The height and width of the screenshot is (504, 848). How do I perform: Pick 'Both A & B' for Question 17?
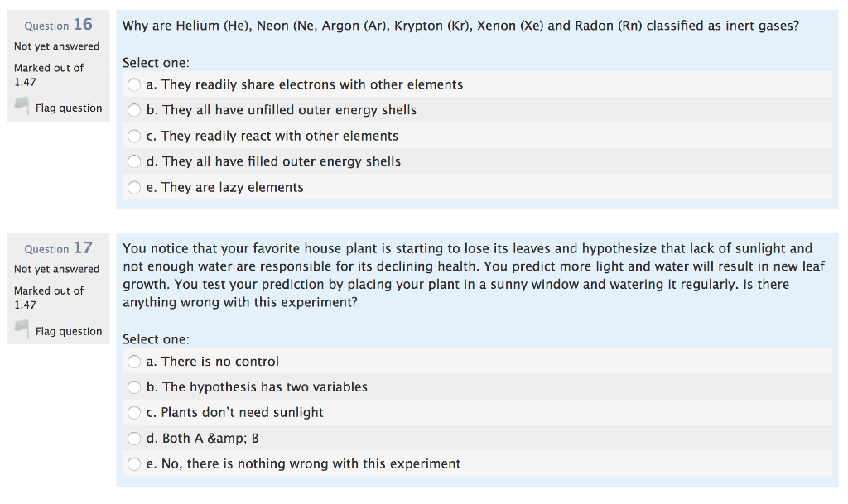point(134,439)
